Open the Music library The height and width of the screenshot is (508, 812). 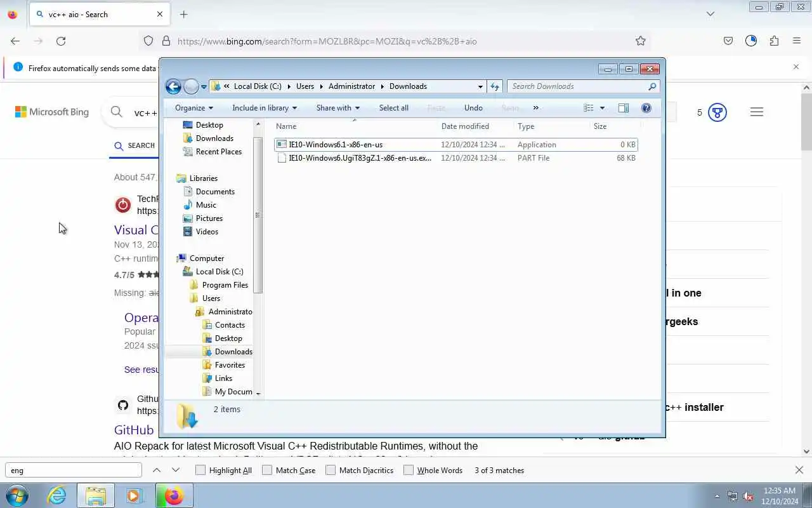(206, 205)
